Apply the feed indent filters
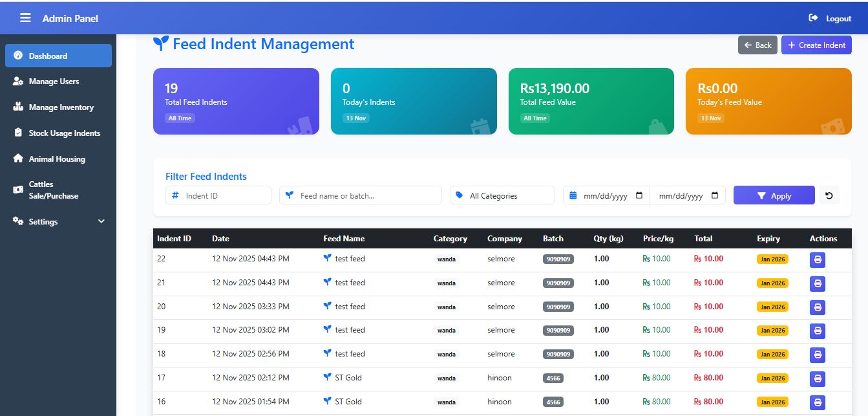 (774, 195)
